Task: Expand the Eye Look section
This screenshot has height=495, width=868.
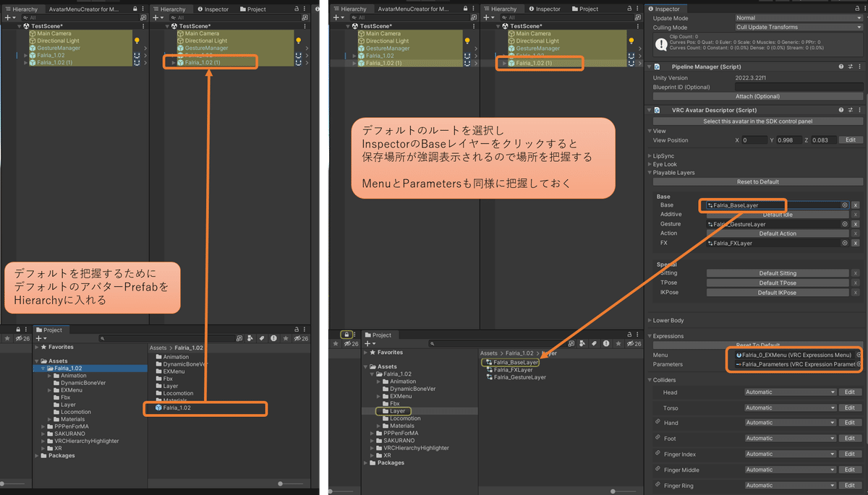Action: [x=650, y=164]
